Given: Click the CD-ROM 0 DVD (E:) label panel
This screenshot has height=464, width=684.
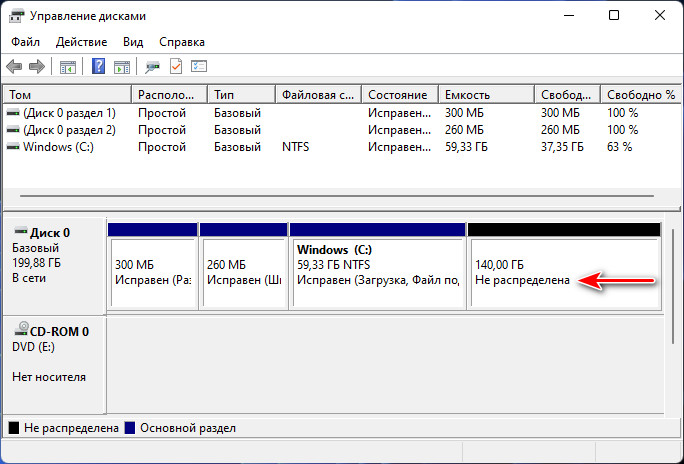Looking at the screenshot, I should 53,365.
